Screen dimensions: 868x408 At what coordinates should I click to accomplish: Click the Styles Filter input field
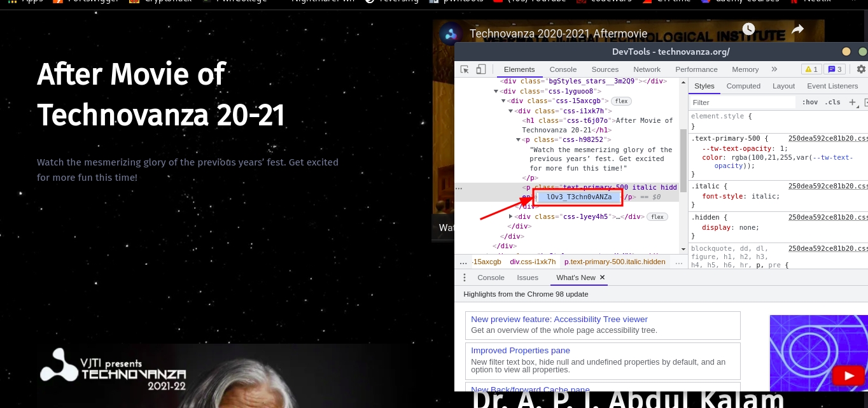(x=742, y=102)
